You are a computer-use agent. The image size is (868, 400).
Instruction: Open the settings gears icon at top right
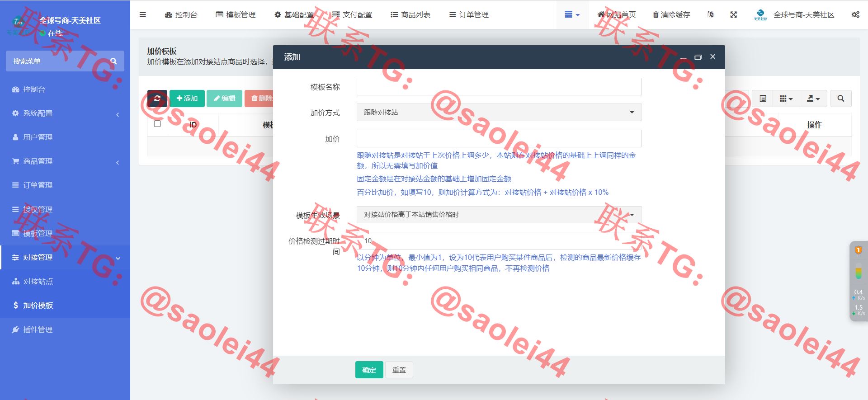pyautogui.click(x=855, y=14)
